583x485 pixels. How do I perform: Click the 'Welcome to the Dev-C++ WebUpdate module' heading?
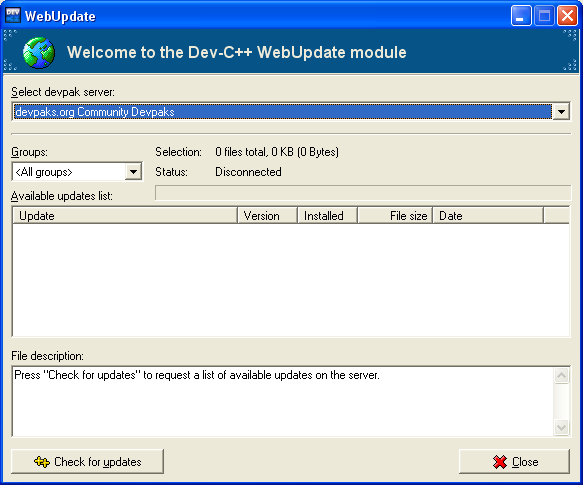236,52
